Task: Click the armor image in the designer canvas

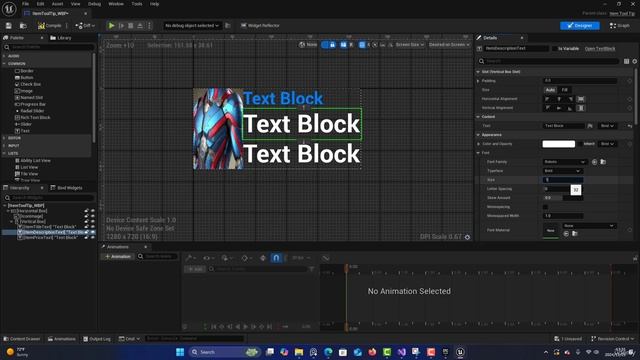Action: tap(218, 129)
